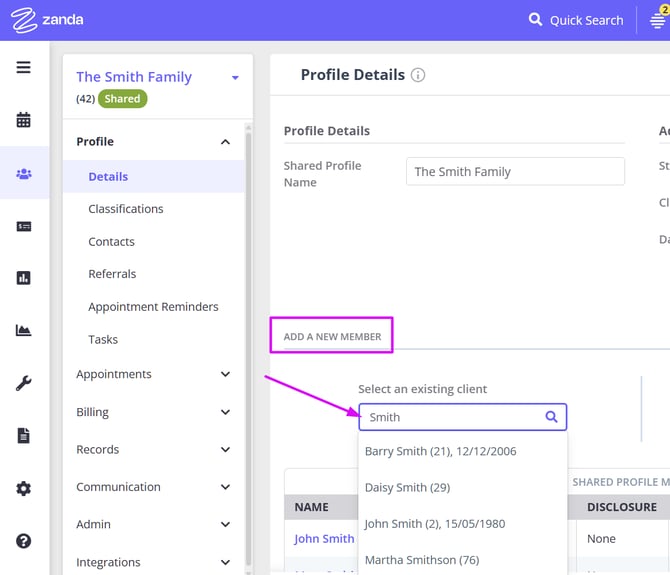Open the calendar icon in sidebar
Image resolution: width=670 pixels, height=575 pixels.
(23, 120)
